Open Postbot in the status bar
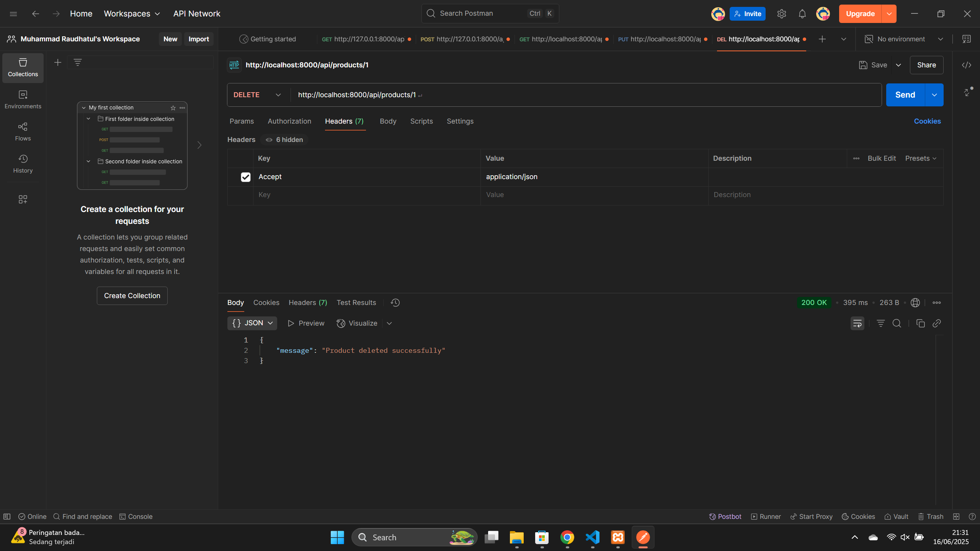 coord(725,517)
